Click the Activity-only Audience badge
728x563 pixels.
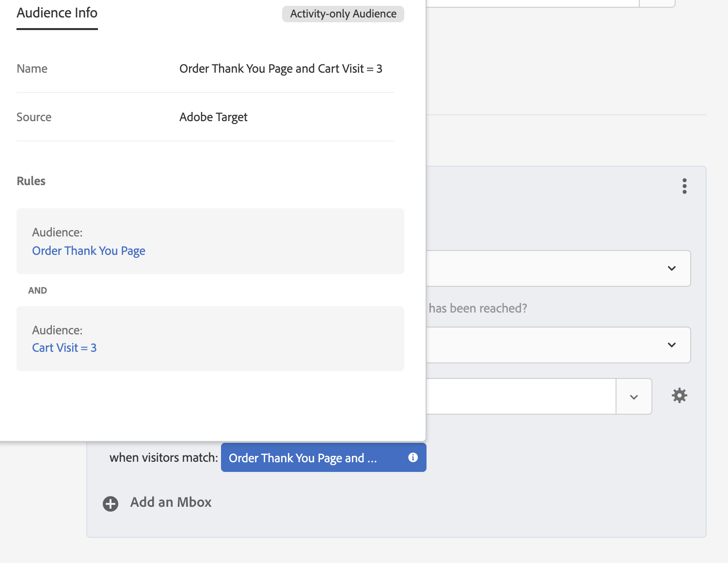click(x=343, y=14)
